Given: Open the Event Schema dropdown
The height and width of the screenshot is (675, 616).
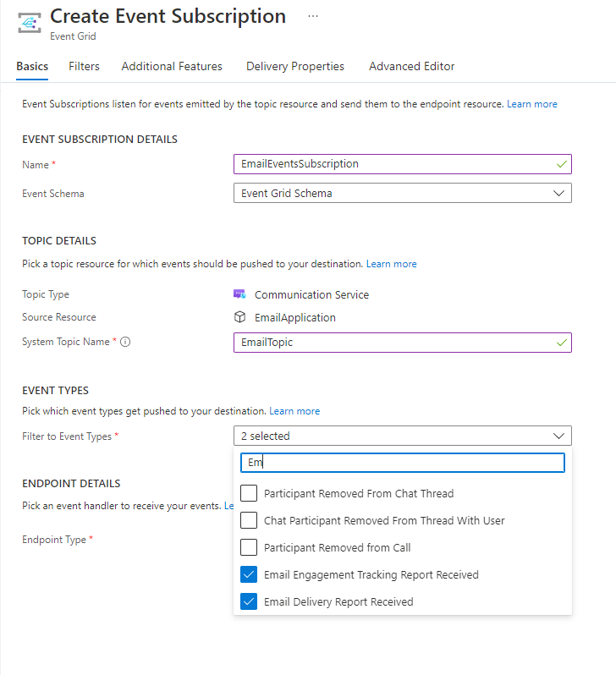Looking at the screenshot, I should pyautogui.click(x=402, y=194).
